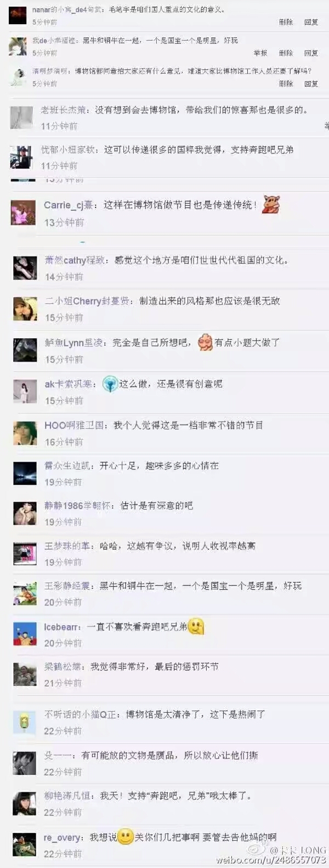Click 删除 on nanar的小窝's comment
Screen dimensions: 329x868
(x=286, y=22)
